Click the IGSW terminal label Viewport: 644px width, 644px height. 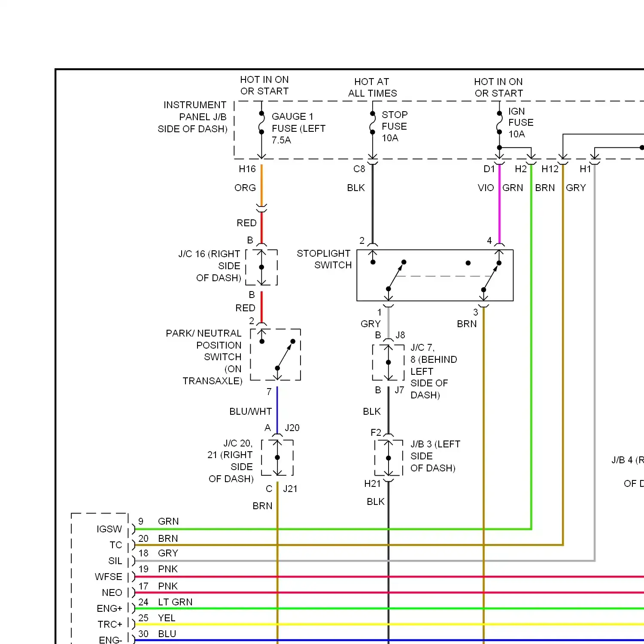(x=109, y=529)
